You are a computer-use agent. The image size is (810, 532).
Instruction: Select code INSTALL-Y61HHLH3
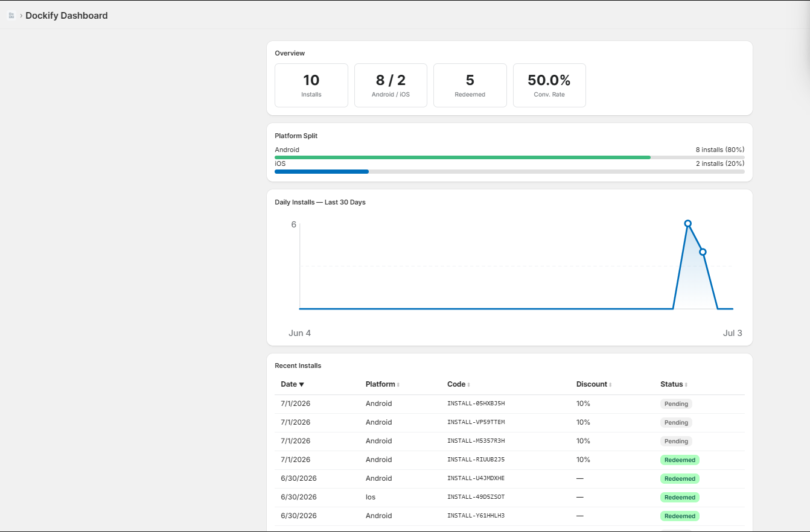(x=476, y=516)
